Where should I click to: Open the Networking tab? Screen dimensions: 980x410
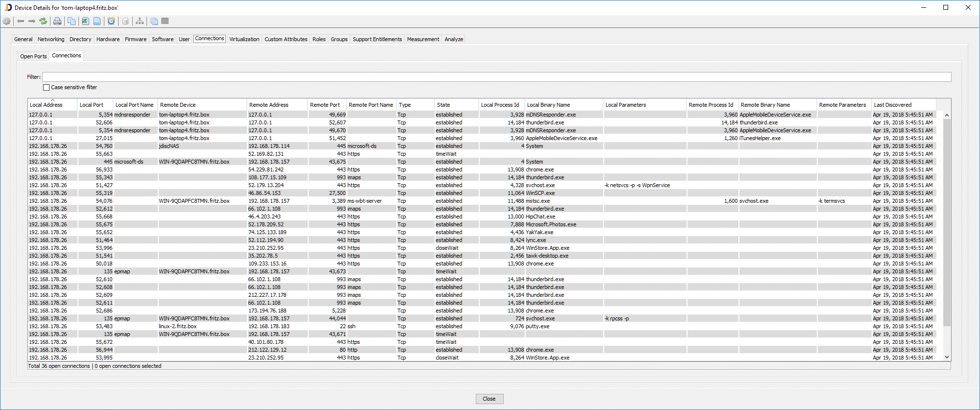51,39
